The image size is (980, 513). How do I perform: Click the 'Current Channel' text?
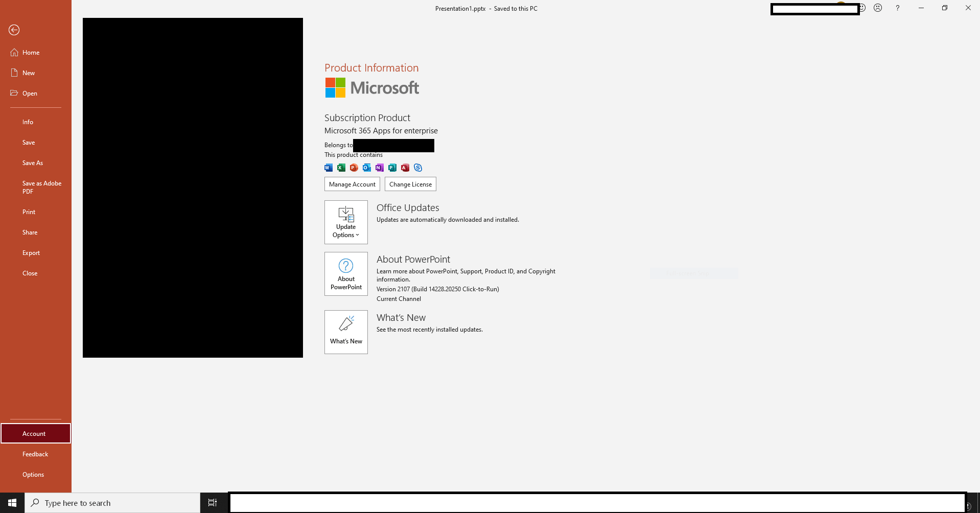click(399, 299)
